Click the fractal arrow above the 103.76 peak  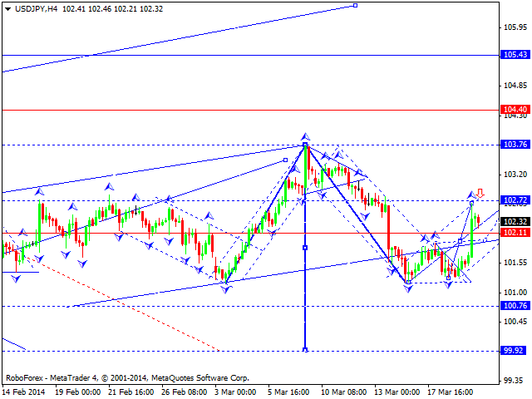point(305,135)
